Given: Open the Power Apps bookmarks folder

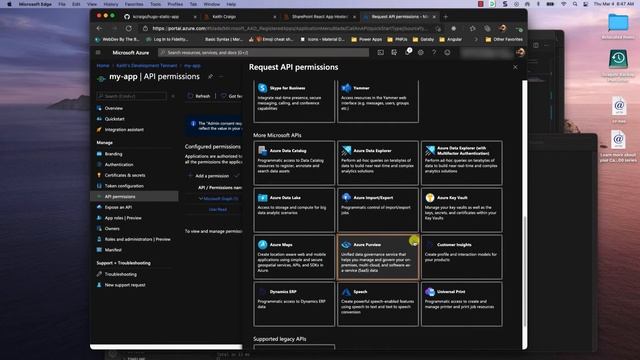Looking at the screenshot, I should [x=366, y=39].
